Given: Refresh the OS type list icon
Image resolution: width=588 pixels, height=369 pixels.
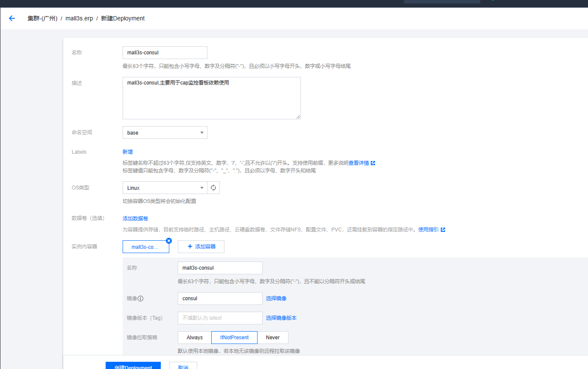Looking at the screenshot, I should pyautogui.click(x=213, y=188).
